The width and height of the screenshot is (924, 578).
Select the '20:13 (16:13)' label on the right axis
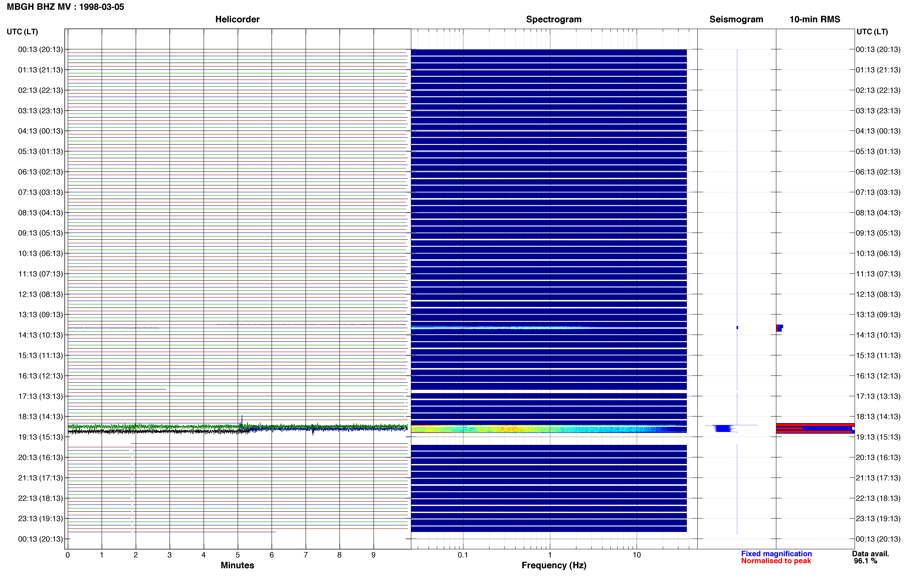pyautogui.click(x=878, y=458)
